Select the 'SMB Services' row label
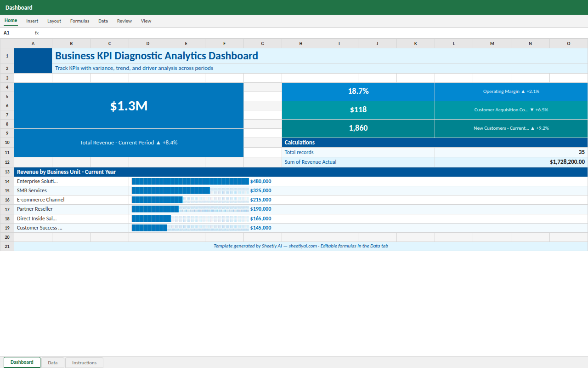Image resolution: width=588 pixels, height=368 pixels. (72, 190)
